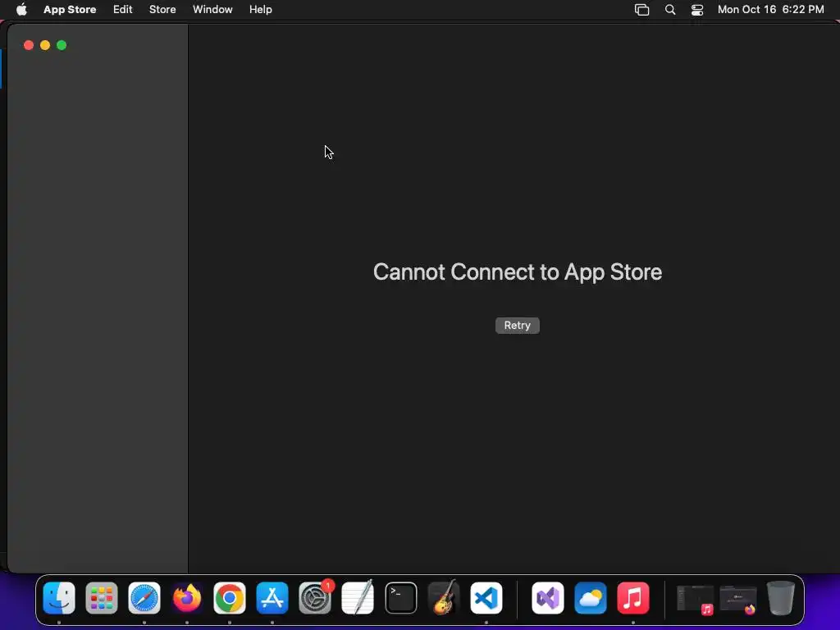Restore the minimized Firefox window thumbnail

click(x=737, y=599)
